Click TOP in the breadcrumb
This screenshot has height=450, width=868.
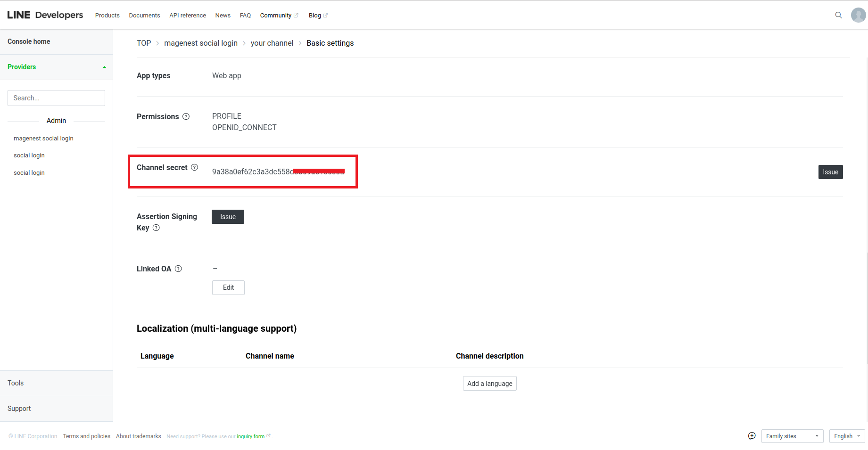(144, 43)
